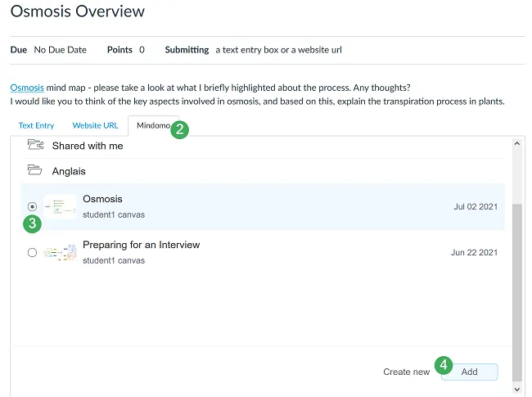Open the Preparing for an Interview thumbnail
Screen dimensions: 532x397
point(60,252)
